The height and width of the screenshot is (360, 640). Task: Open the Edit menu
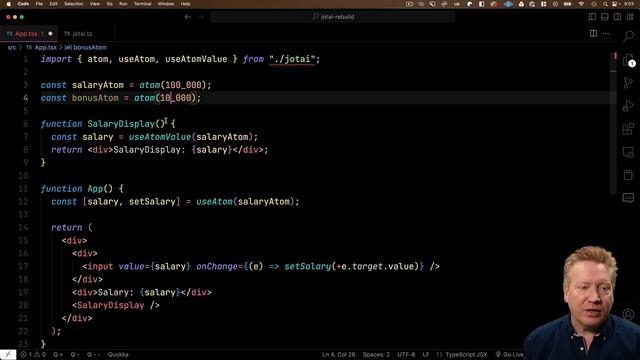[x=53, y=4]
